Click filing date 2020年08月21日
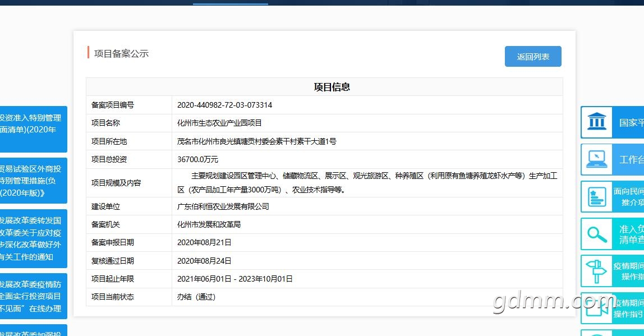The width and height of the screenshot is (644, 336). tap(204, 242)
